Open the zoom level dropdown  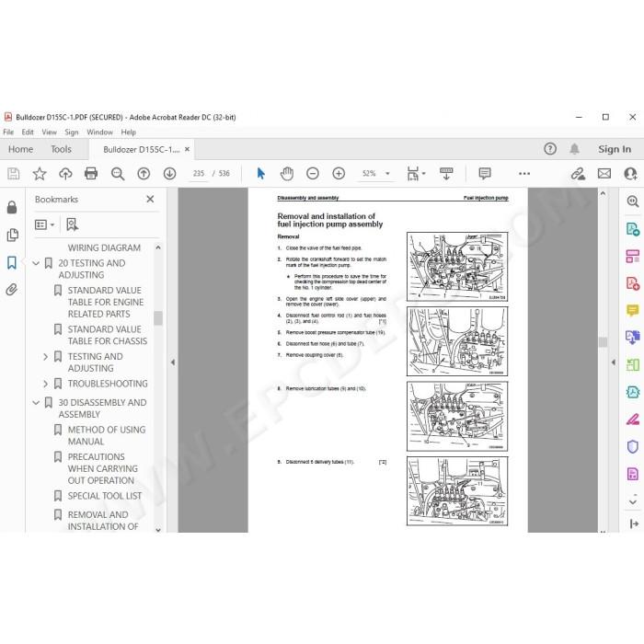[x=387, y=174]
